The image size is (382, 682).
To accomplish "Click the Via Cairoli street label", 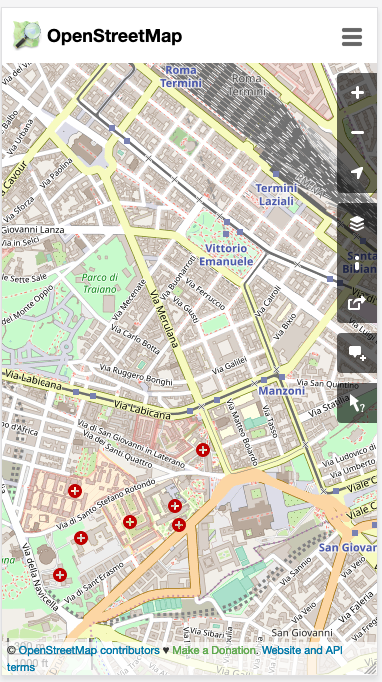I will click(x=267, y=301).
